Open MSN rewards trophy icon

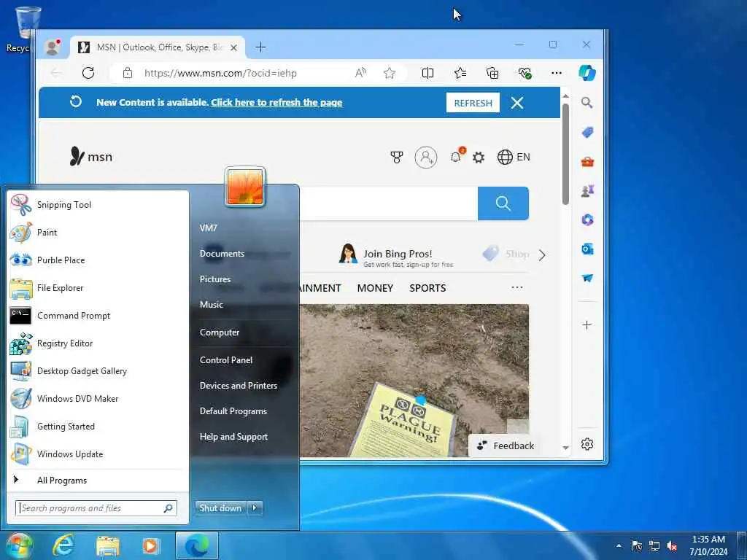(396, 157)
